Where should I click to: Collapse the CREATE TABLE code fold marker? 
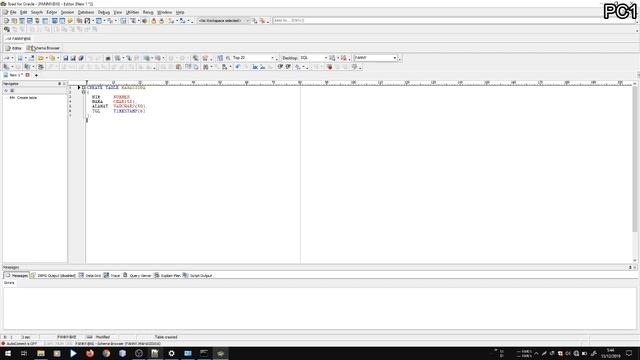tap(84, 87)
